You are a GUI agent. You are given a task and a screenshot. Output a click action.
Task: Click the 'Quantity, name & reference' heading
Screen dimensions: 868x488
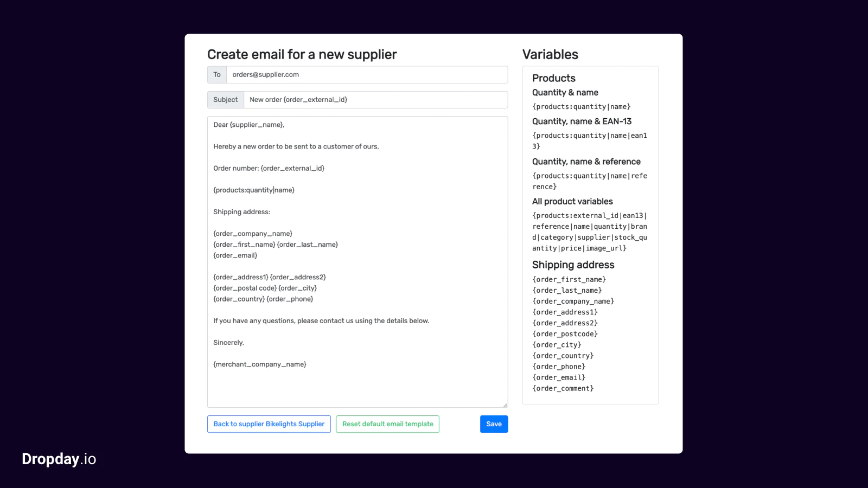click(586, 162)
